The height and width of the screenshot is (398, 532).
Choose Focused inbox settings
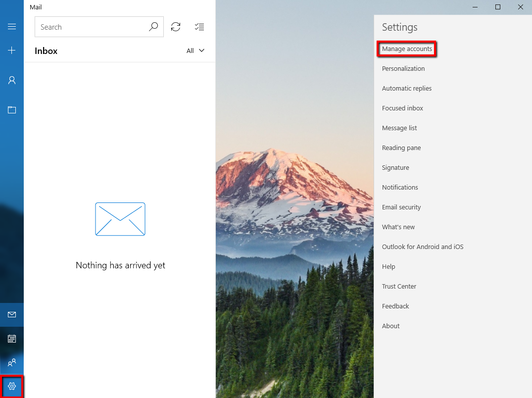[x=402, y=108]
